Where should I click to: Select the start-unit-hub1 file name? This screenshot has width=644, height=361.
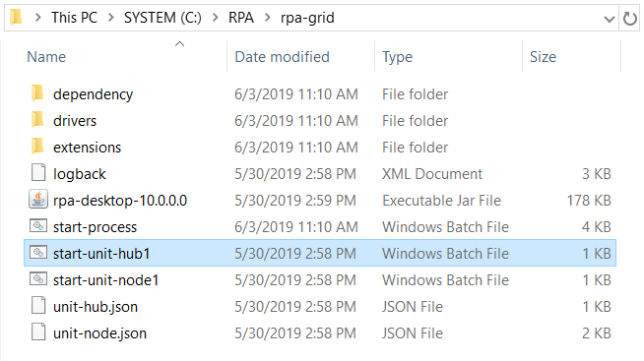101,254
